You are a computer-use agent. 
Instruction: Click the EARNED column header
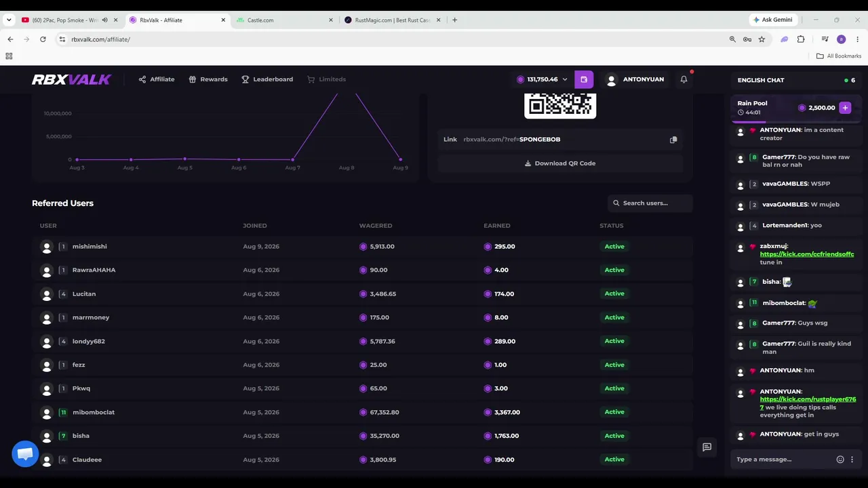(x=497, y=226)
